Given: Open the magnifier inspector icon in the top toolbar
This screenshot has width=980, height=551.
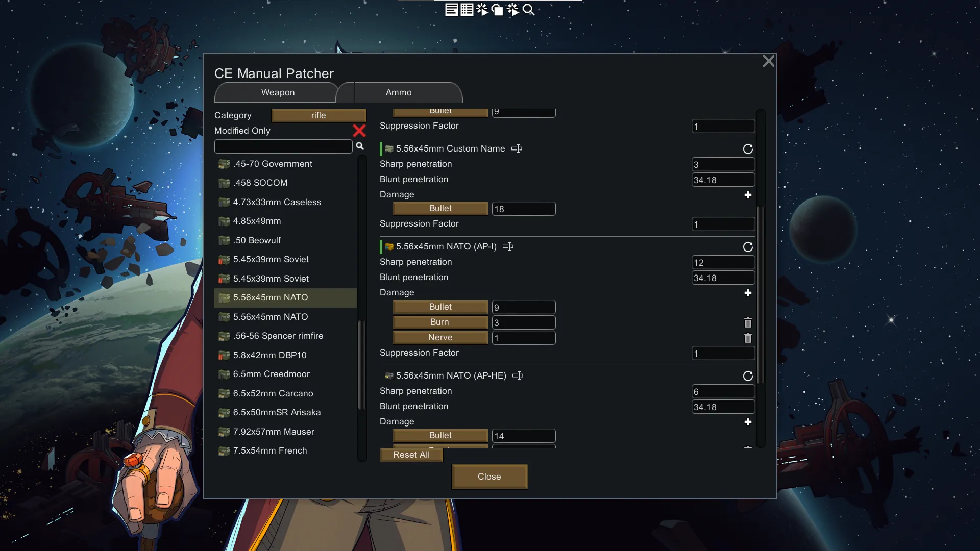Looking at the screenshot, I should [x=529, y=10].
